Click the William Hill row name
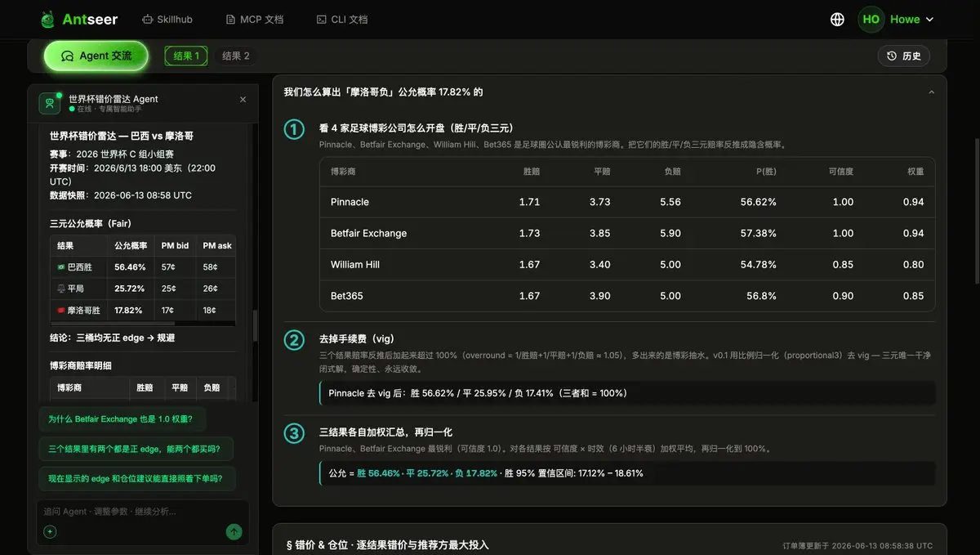Image resolution: width=980 pixels, height=555 pixels. 355,265
